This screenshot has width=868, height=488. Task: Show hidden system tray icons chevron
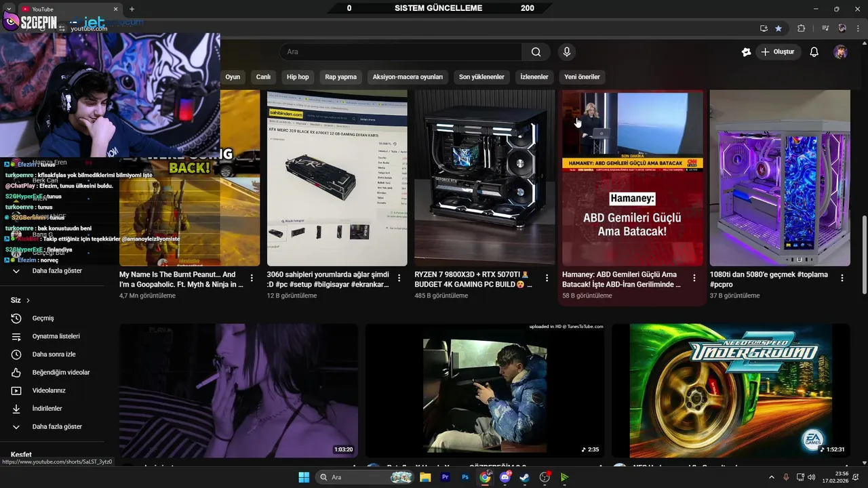coord(771,477)
